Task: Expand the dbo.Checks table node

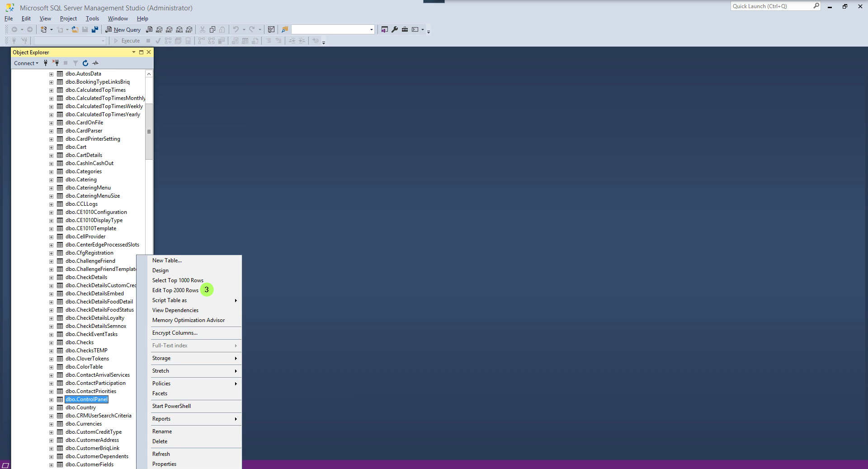Action: 51,342
